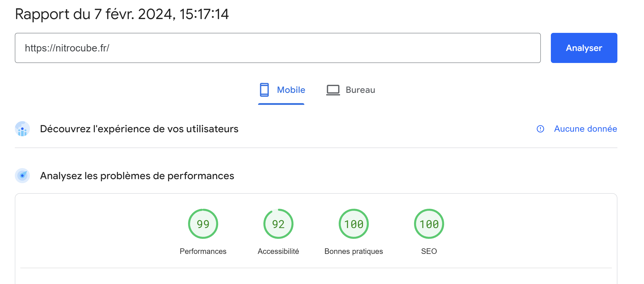Click the heading Analysez les problèmes de performances

coord(137,176)
